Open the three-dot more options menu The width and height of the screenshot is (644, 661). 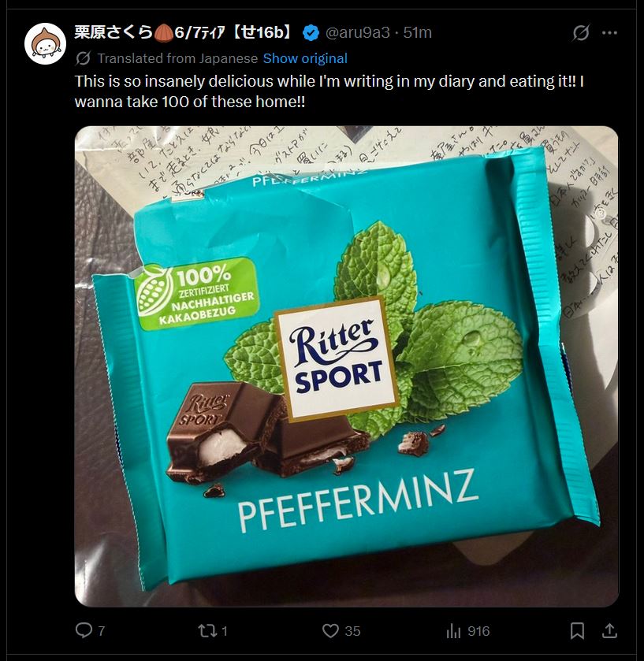(x=610, y=32)
